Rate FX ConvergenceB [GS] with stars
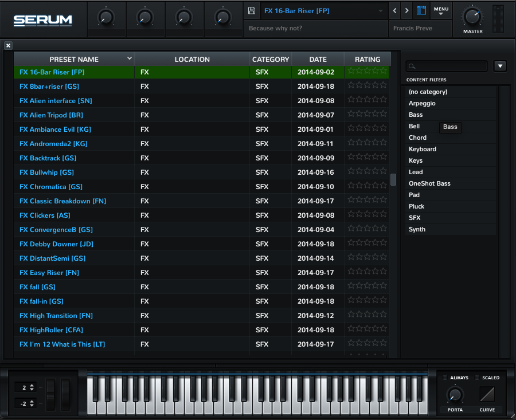This screenshot has height=420, width=516. [x=368, y=228]
